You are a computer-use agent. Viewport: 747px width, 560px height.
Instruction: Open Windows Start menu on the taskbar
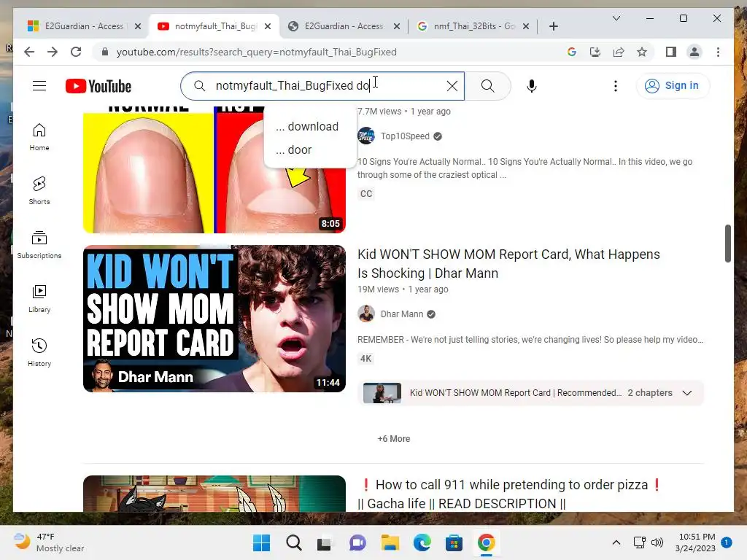(x=261, y=542)
